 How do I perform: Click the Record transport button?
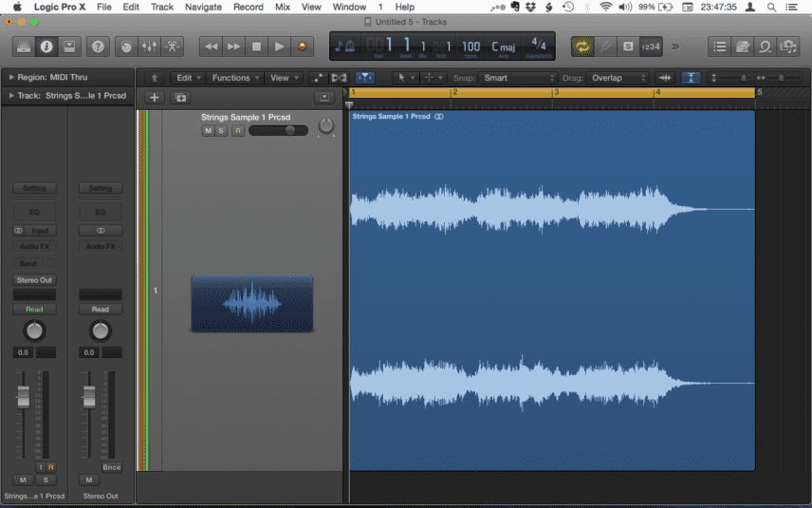pos(302,47)
